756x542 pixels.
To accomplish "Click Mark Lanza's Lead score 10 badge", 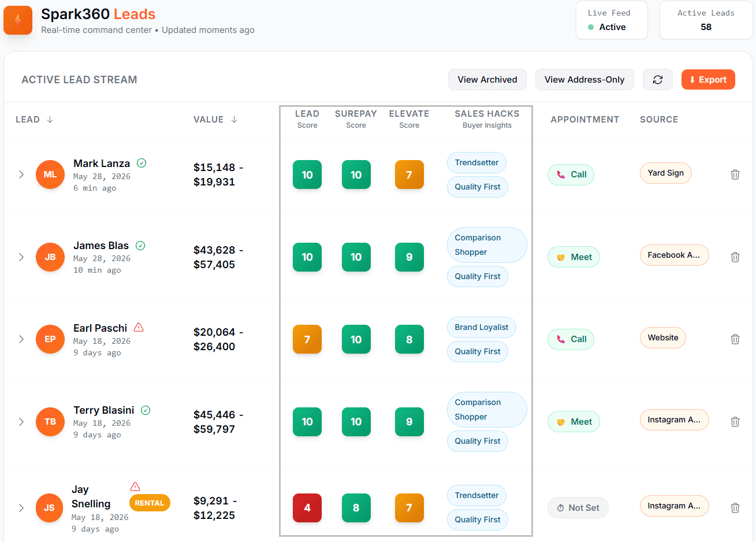I will point(307,175).
